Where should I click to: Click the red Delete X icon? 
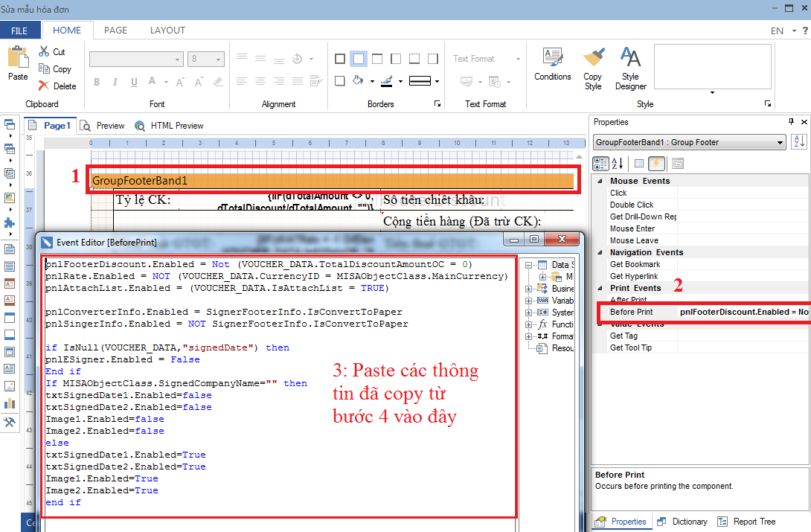coord(44,86)
